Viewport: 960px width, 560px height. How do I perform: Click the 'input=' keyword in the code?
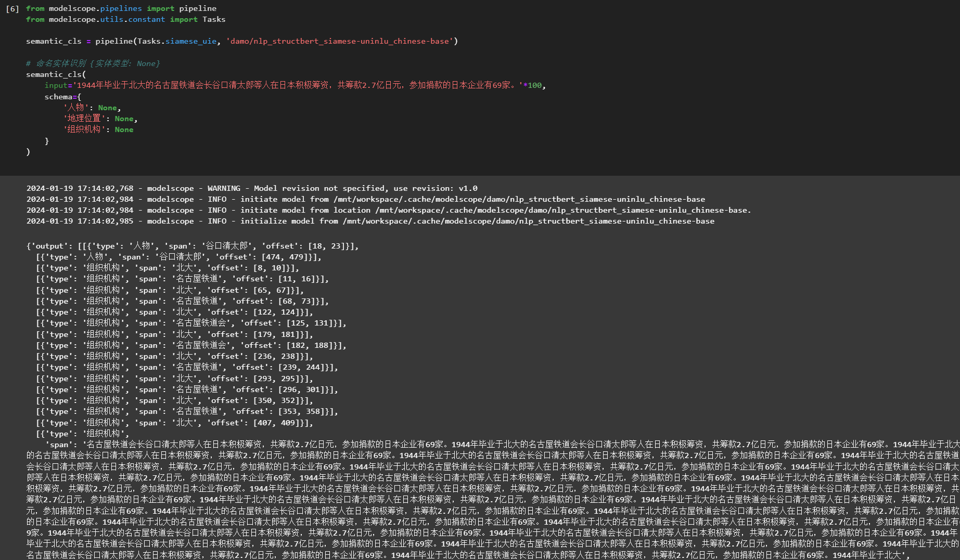point(58,85)
